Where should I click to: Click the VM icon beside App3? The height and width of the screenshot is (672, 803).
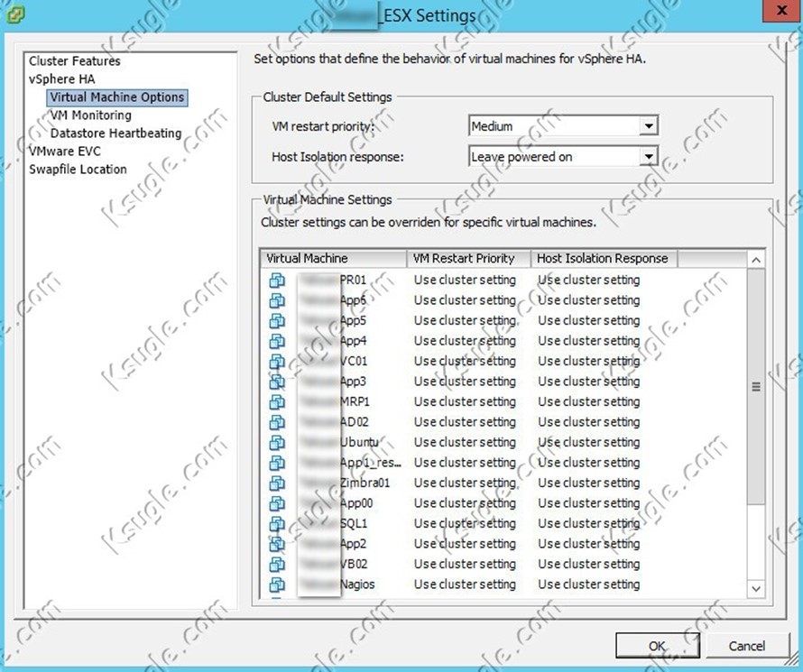(x=277, y=382)
